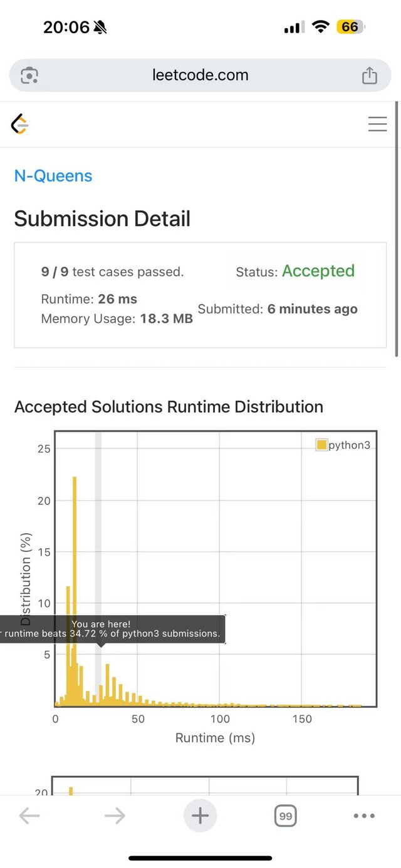Tap the forward arrow icon

(x=115, y=815)
